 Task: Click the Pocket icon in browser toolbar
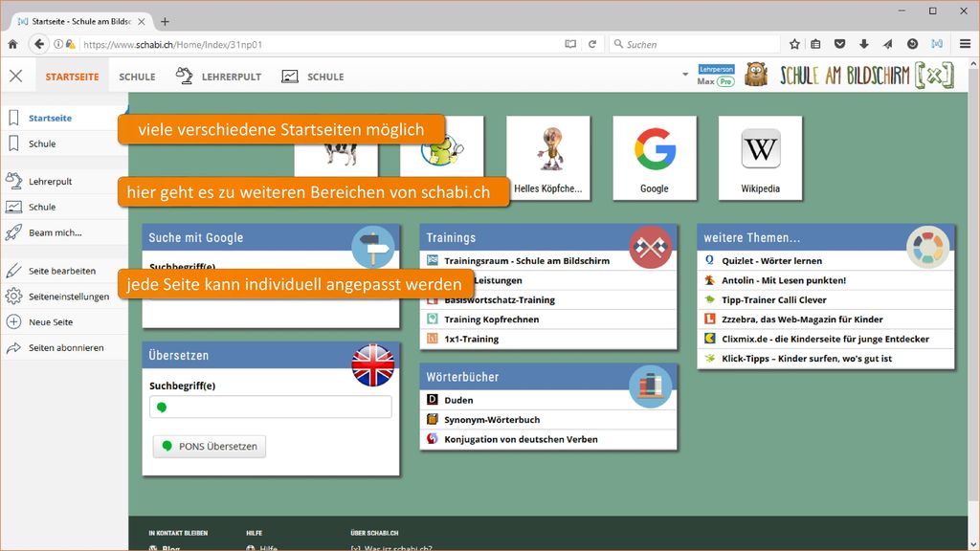coord(840,44)
